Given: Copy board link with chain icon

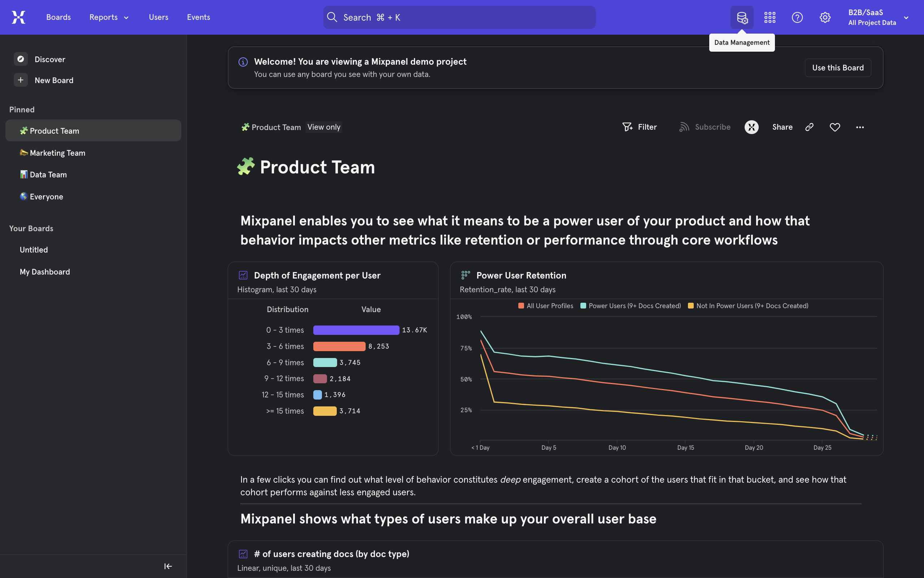Looking at the screenshot, I should click(x=810, y=127).
